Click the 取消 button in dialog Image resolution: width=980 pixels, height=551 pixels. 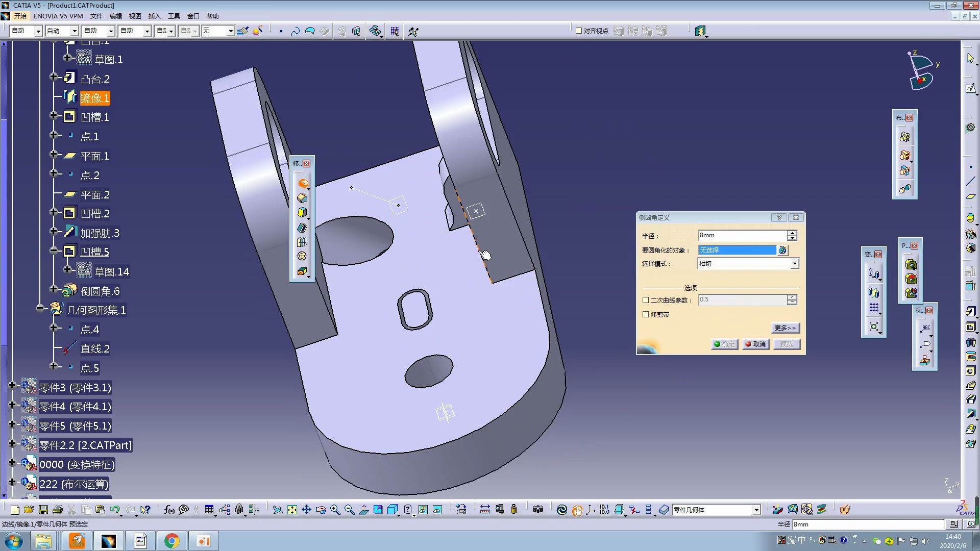click(755, 344)
